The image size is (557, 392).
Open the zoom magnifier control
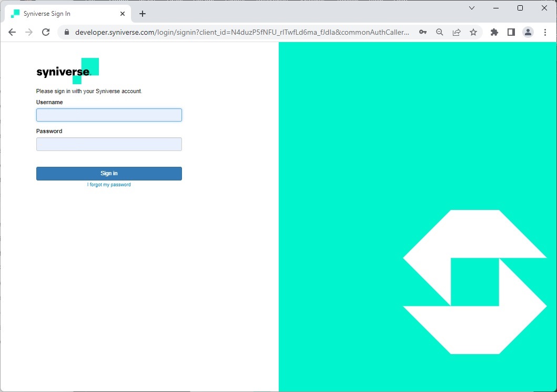click(x=439, y=32)
